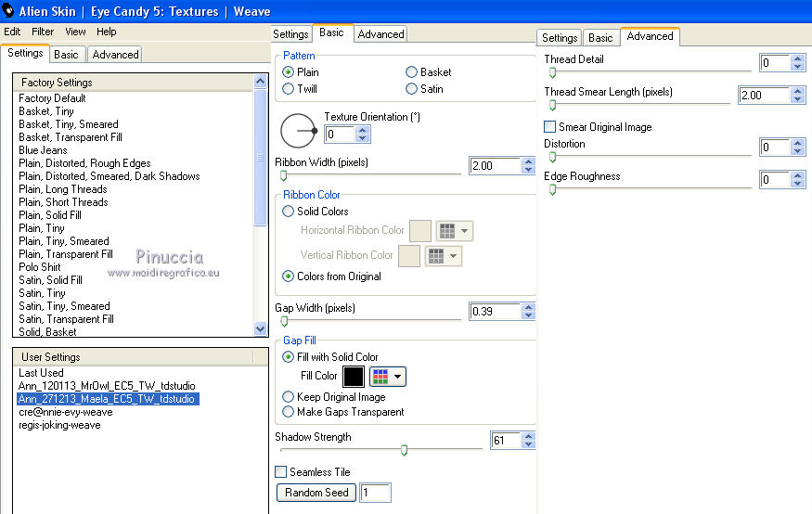Open Basic tab in right panel

point(600,38)
